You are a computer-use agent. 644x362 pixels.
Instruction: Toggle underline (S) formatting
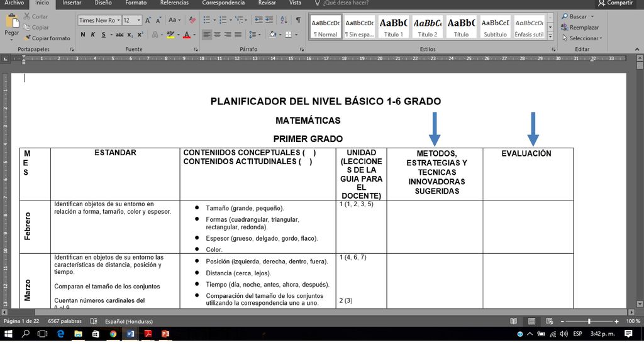[x=104, y=35]
